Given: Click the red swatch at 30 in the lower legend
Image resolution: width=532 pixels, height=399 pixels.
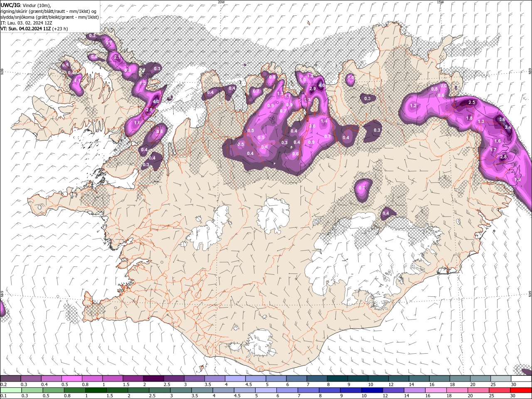Looking at the screenshot, I should point(521,390).
